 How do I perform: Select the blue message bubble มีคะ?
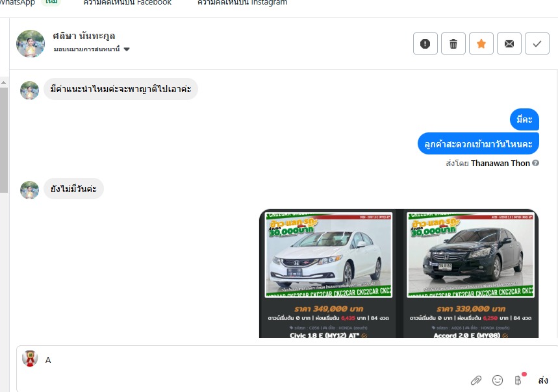click(525, 119)
